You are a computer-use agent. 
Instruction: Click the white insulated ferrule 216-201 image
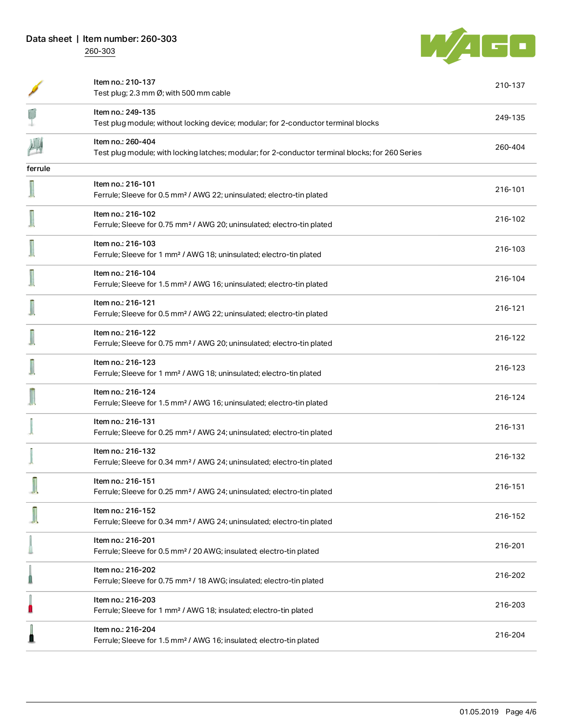[30, 545]
